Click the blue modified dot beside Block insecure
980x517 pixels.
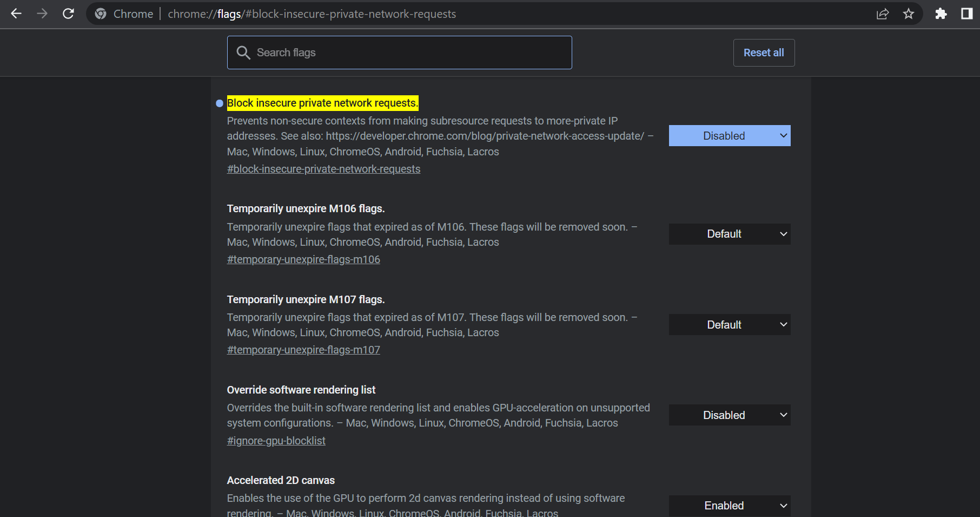click(x=220, y=103)
